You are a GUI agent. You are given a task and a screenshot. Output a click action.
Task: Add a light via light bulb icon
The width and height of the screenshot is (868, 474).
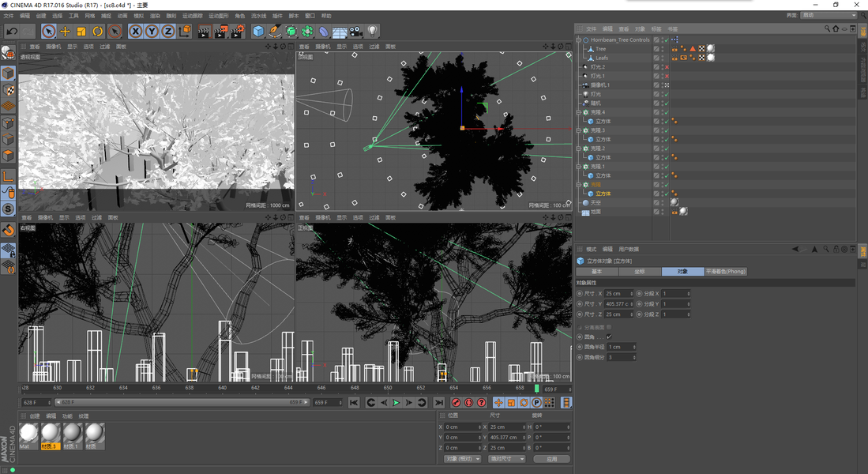(373, 32)
